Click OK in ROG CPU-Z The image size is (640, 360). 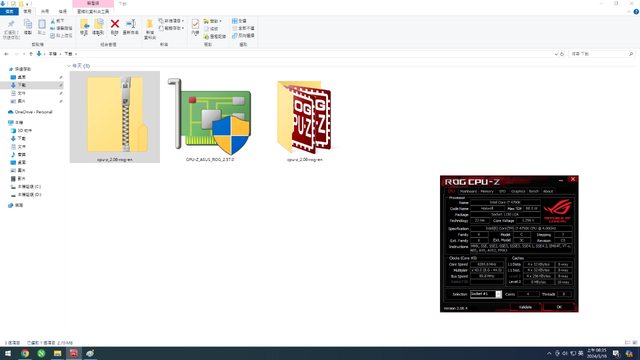click(559, 307)
